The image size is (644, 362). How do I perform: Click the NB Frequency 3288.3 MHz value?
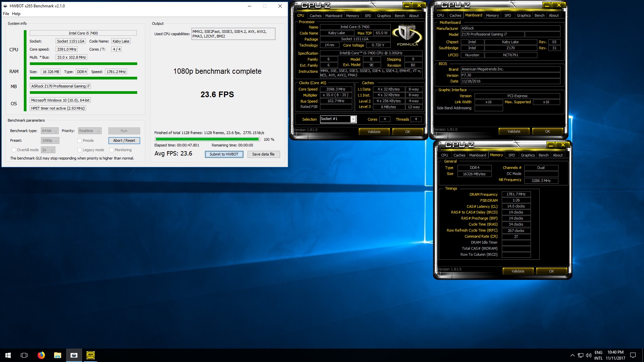coord(541,181)
